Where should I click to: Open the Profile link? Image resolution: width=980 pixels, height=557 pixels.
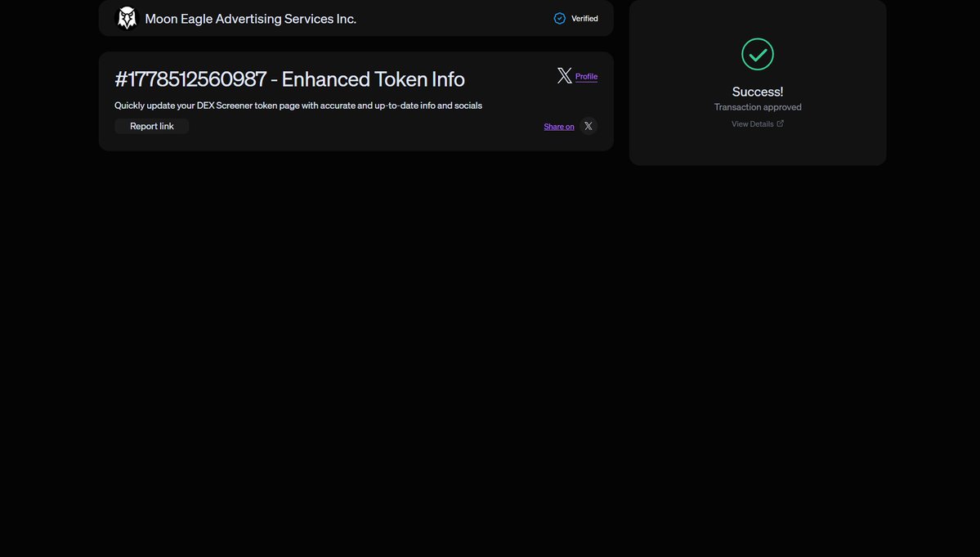pos(586,76)
